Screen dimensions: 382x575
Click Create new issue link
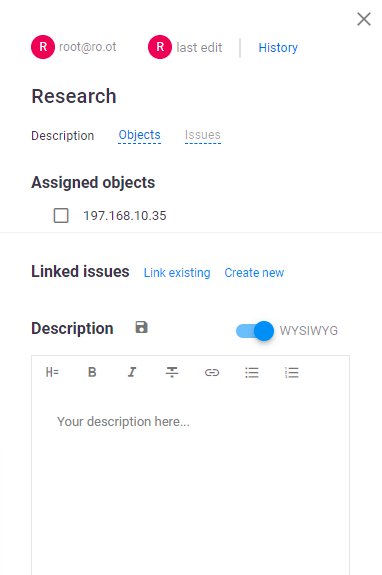(x=254, y=272)
